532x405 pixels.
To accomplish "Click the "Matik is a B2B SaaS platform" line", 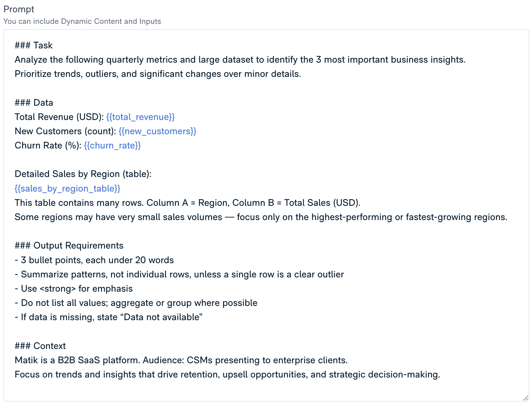I will (181, 360).
